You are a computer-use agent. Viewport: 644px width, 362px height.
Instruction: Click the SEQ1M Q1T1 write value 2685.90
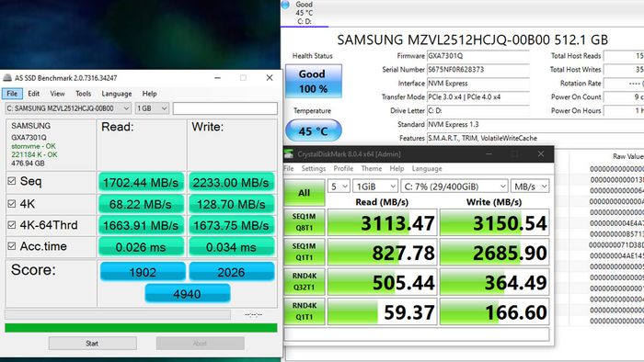click(x=495, y=252)
